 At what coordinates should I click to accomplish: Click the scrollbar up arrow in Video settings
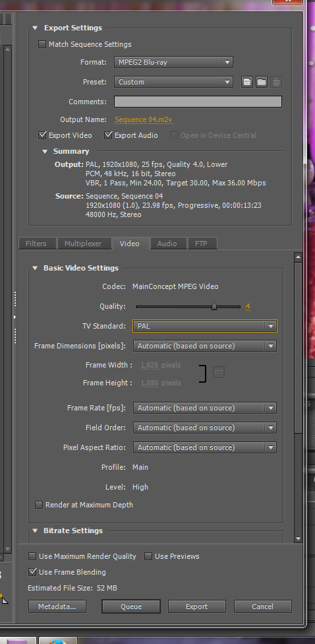click(x=298, y=257)
